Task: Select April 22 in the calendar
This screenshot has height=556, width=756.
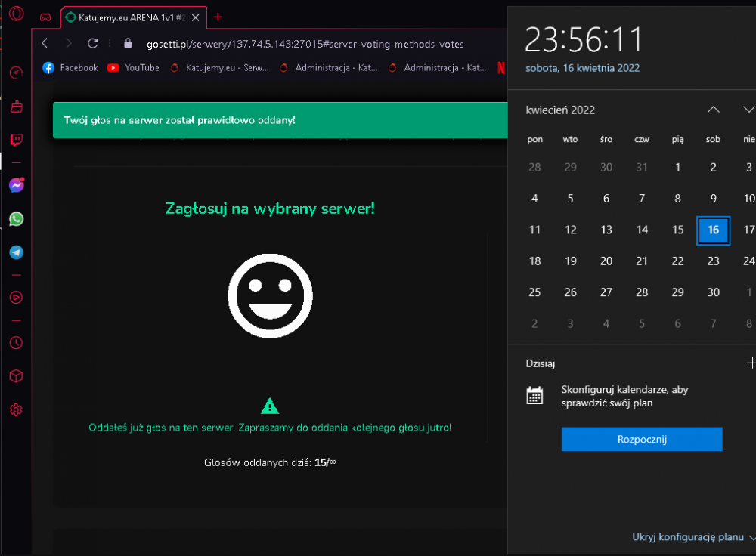Action: tap(677, 261)
